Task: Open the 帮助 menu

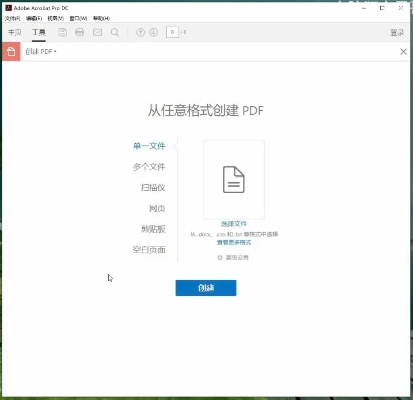Action: (x=101, y=18)
